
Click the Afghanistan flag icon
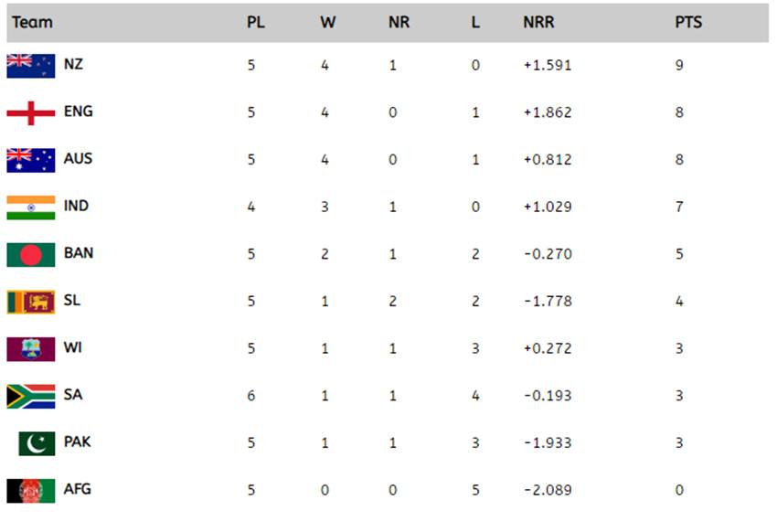coord(30,490)
